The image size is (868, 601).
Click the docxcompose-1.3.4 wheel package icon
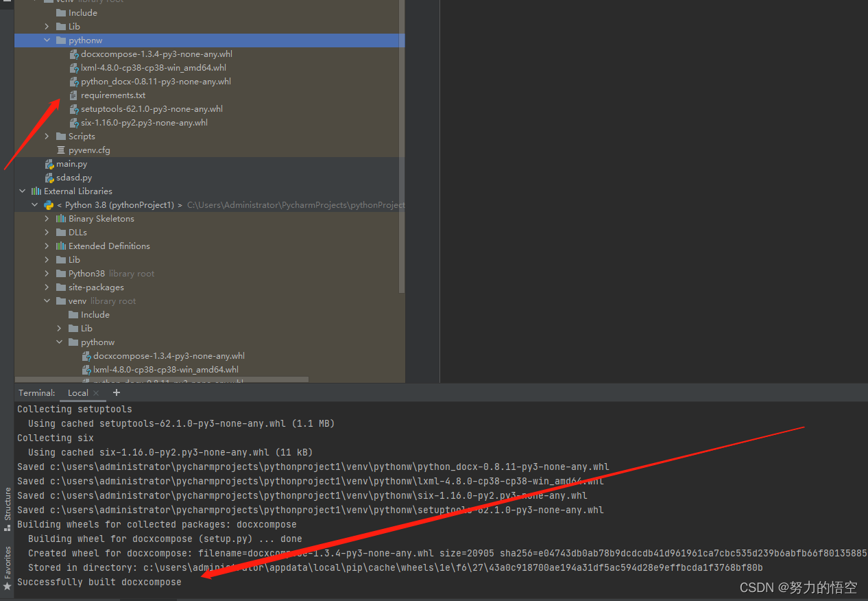(x=74, y=54)
